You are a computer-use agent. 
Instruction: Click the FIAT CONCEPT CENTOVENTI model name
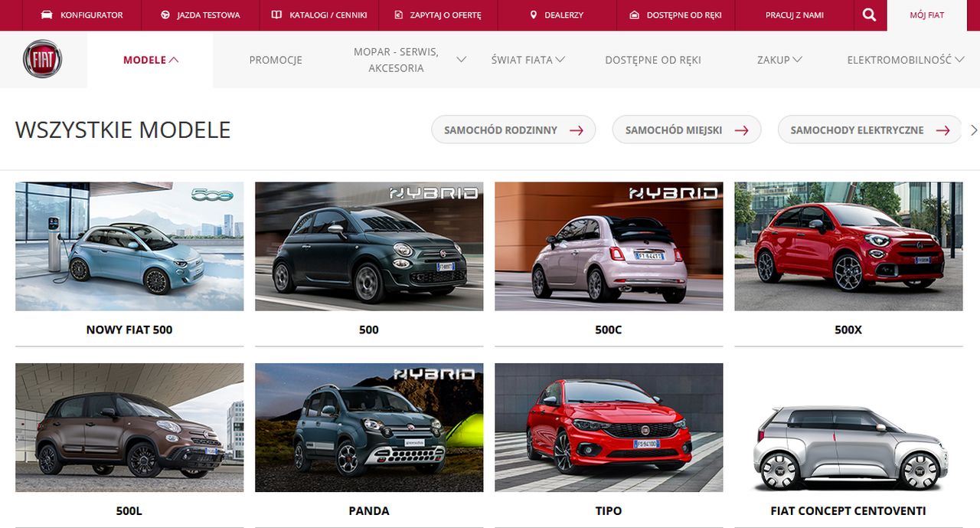pyautogui.click(x=848, y=510)
